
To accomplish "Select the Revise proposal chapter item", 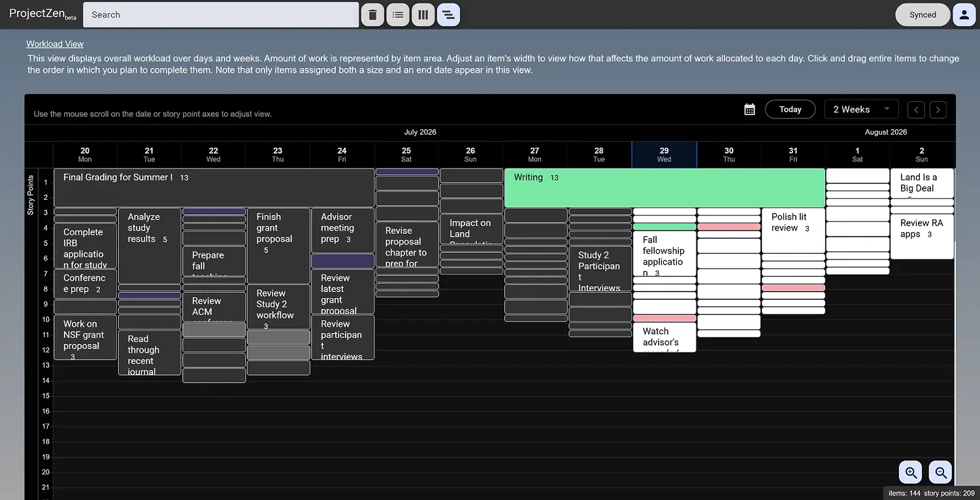I will tap(407, 244).
